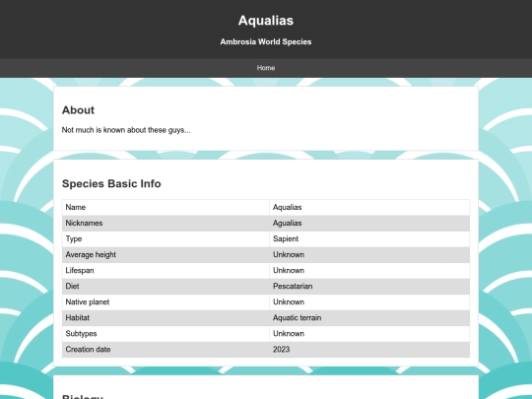The height and width of the screenshot is (399, 532).
Task: Click the '2023' creation date value
Action: pyautogui.click(x=369, y=350)
